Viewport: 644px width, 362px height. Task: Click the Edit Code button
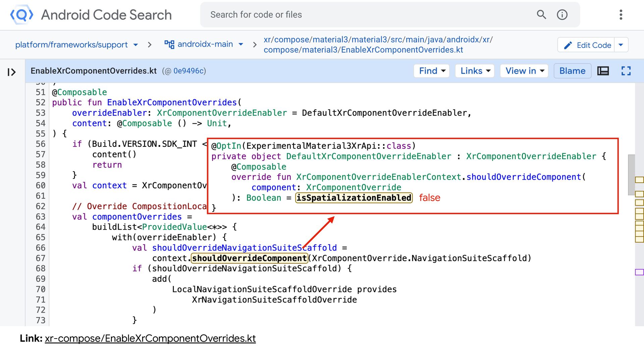(586, 45)
